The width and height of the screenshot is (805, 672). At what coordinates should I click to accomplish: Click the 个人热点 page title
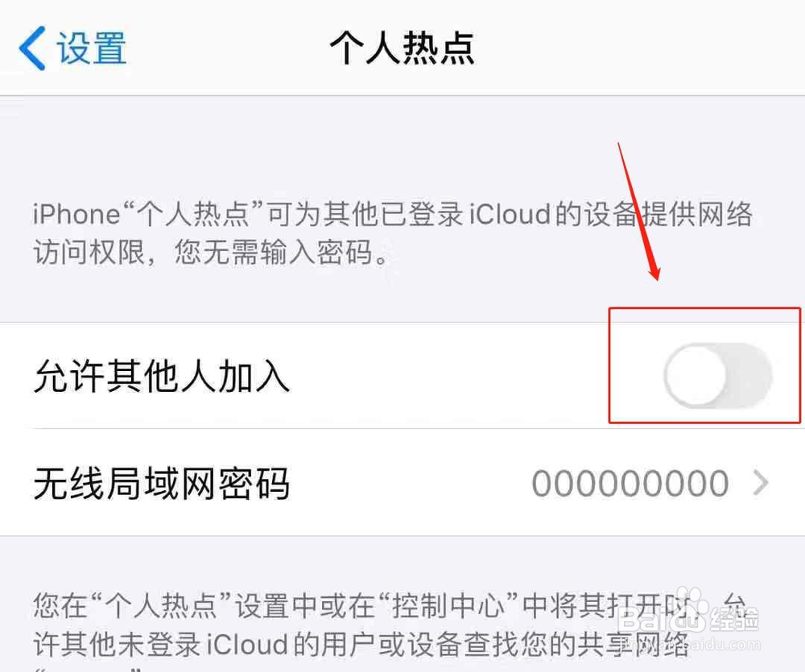click(x=402, y=47)
